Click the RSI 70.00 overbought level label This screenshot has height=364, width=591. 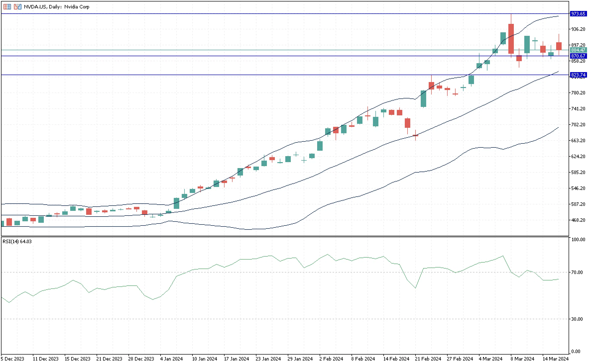pyautogui.click(x=577, y=273)
